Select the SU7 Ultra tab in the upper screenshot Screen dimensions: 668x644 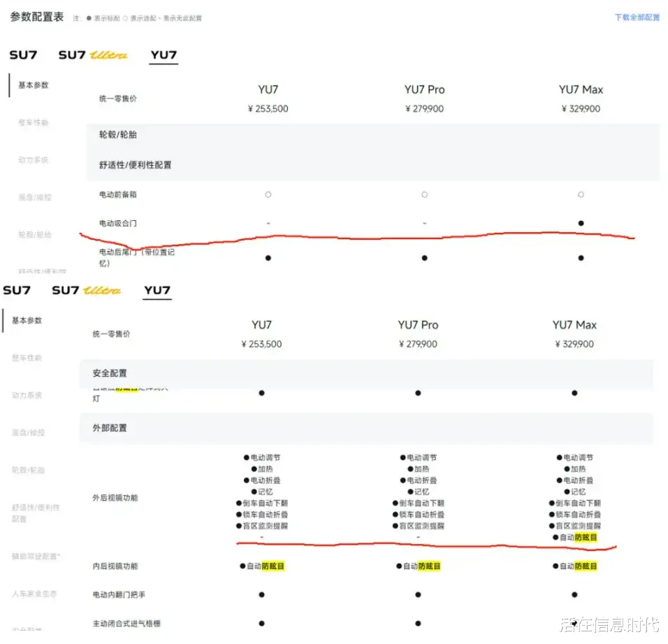(x=92, y=55)
